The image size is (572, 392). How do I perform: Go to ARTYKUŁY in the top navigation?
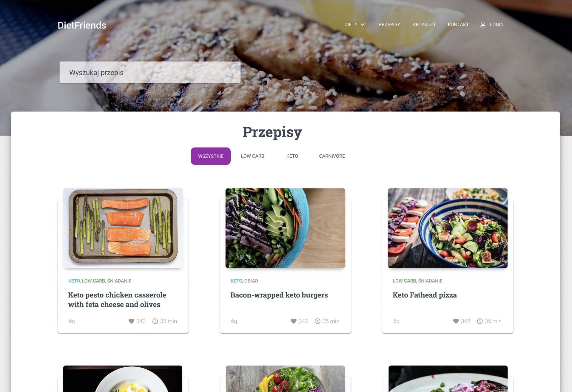point(424,24)
